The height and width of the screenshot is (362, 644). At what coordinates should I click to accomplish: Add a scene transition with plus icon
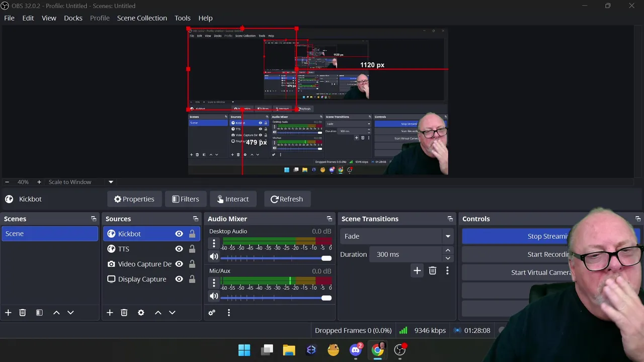417,270
